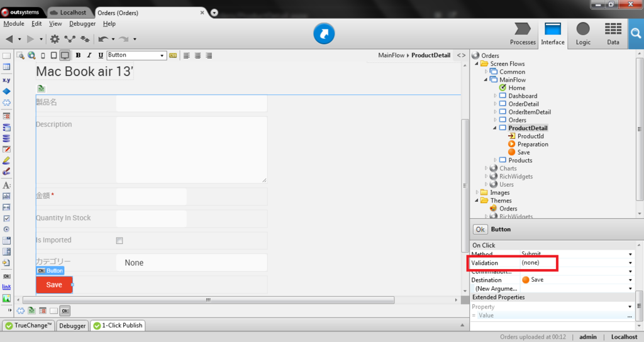
Task: Click the 1-Click Publish round arrow button
Action: pyautogui.click(x=324, y=34)
